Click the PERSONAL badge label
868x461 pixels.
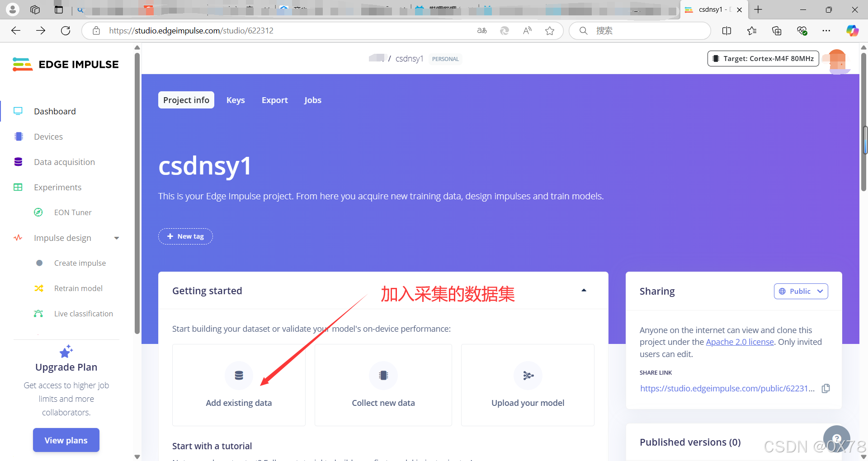pyautogui.click(x=445, y=59)
